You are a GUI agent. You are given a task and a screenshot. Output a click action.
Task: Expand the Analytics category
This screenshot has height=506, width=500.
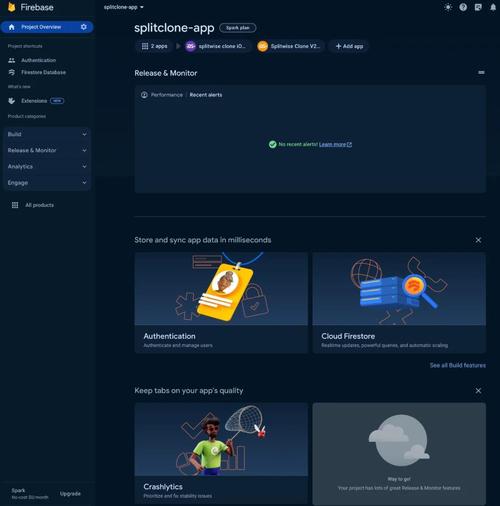(x=47, y=166)
